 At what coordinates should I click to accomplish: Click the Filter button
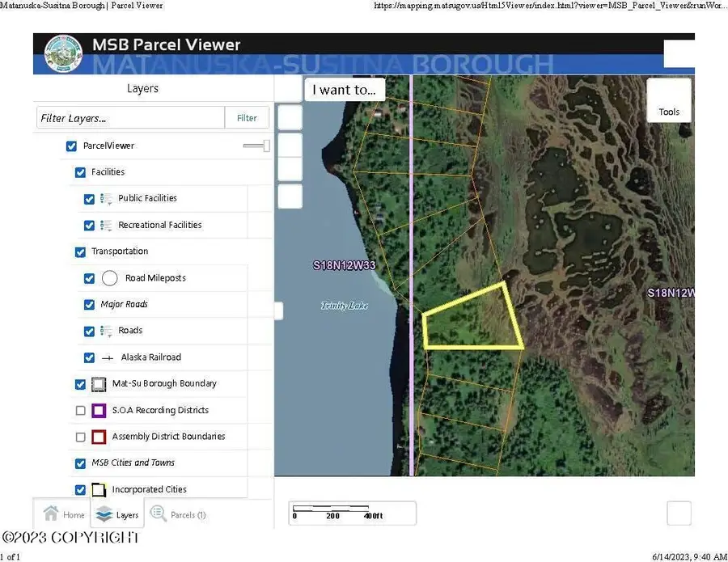[x=247, y=117]
